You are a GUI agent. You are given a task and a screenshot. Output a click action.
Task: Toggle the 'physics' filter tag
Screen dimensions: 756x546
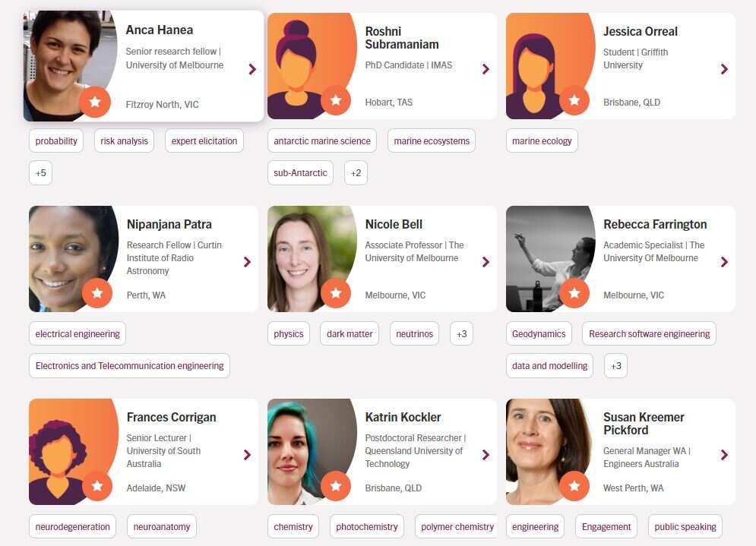(x=289, y=333)
